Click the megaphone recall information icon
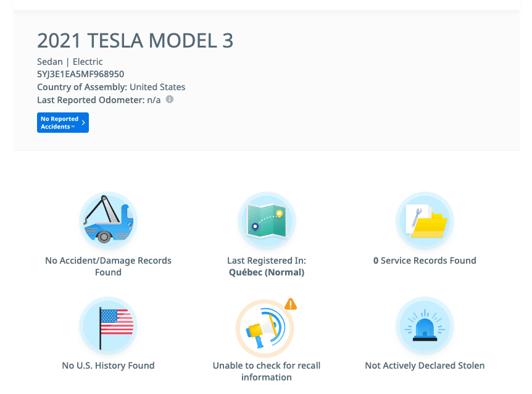The image size is (532, 394). pos(265,328)
